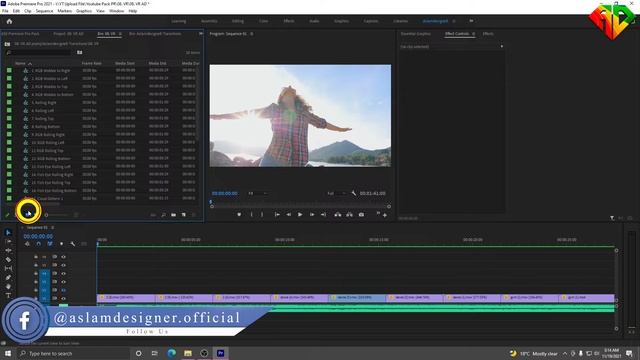The height and width of the screenshot is (360, 640).
Task: Toggle Snap in timeline
Action: pos(38,244)
